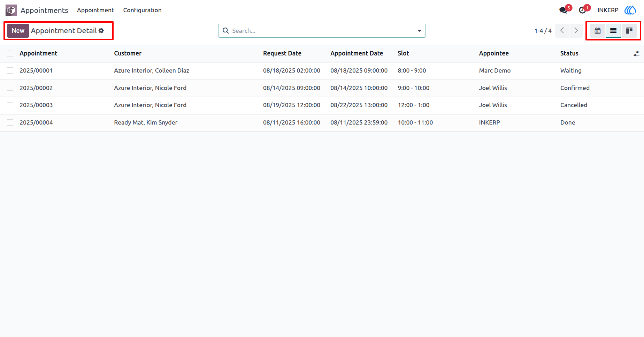This screenshot has width=644, height=337.
Task: Click appointee Marc Demo
Action: point(495,70)
